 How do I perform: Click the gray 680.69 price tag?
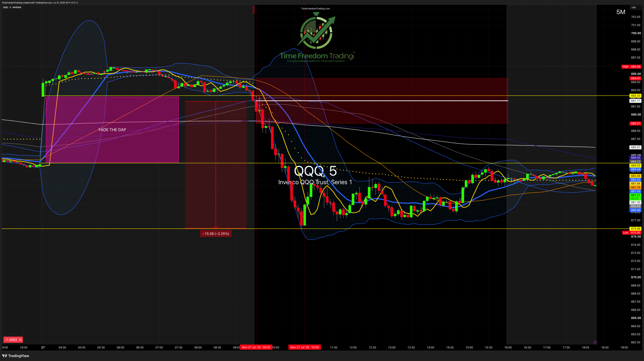pos(636,207)
